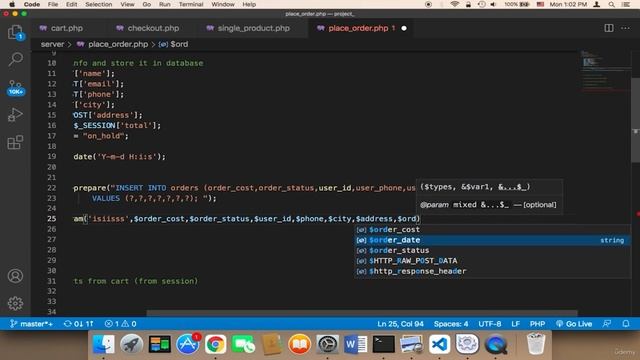Open the Apple menu
Viewport: 640px width, 360px height.
pos(12,4)
